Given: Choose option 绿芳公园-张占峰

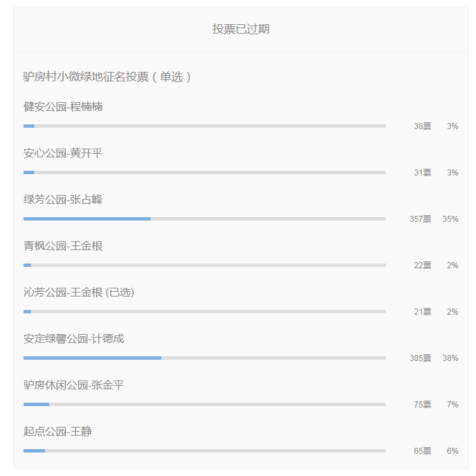Looking at the screenshot, I should [x=63, y=200].
